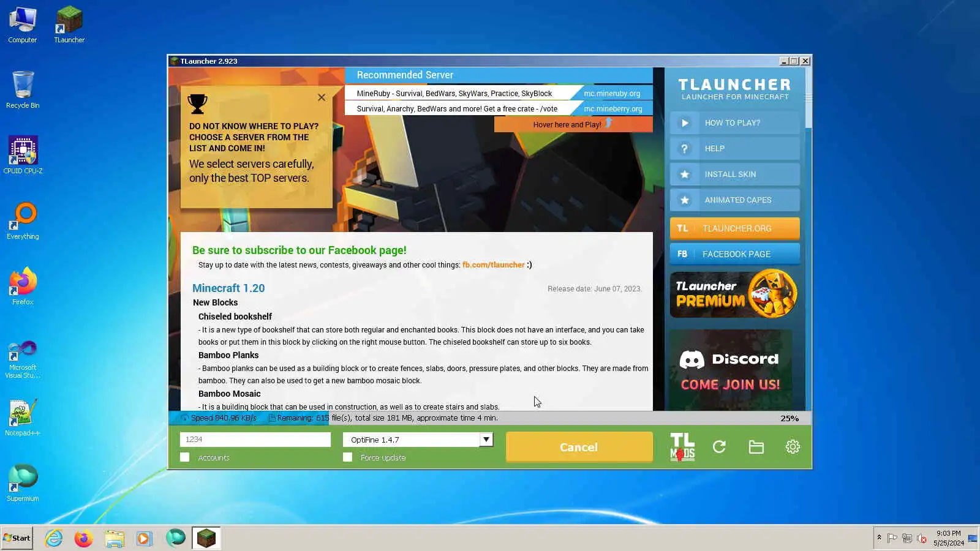Click the Bamboo Planks subheading
Image resolution: width=980 pixels, height=551 pixels.
[228, 355]
